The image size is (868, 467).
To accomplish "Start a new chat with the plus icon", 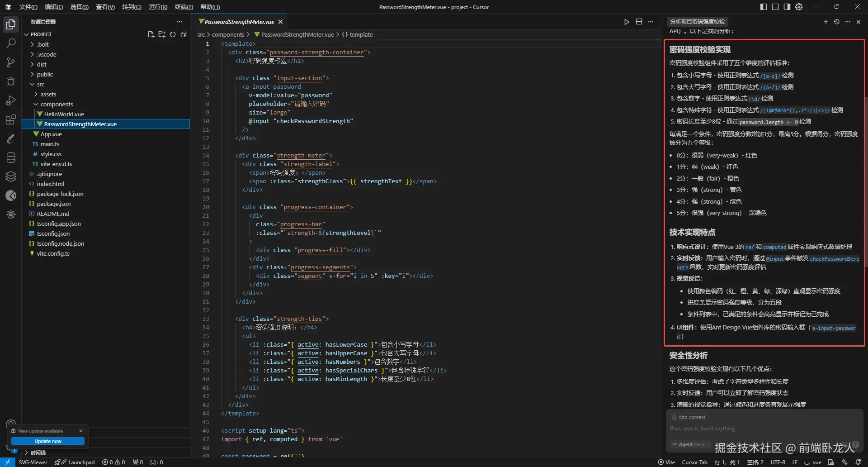I will (x=826, y=22).
